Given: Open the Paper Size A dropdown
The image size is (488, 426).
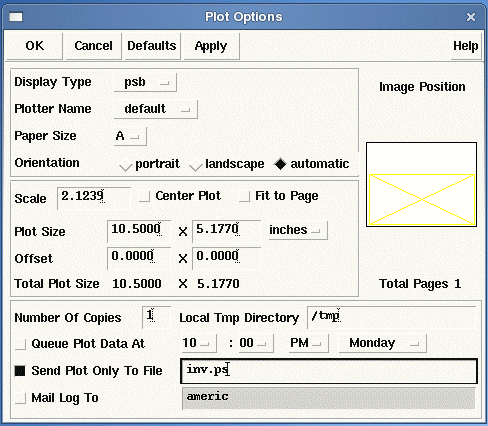Looking at the screenshot, I should [x=130, y=136].
